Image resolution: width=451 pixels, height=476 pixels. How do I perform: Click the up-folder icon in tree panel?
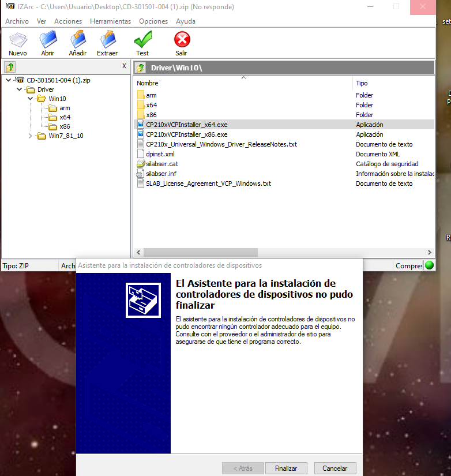coord(9,67)
